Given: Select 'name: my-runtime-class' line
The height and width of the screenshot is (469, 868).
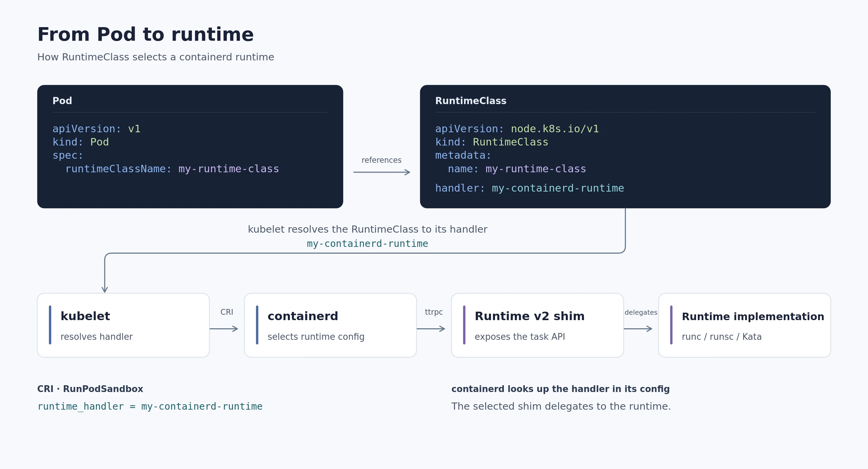Looking at the screenshot, I should [x=517, y=169].
